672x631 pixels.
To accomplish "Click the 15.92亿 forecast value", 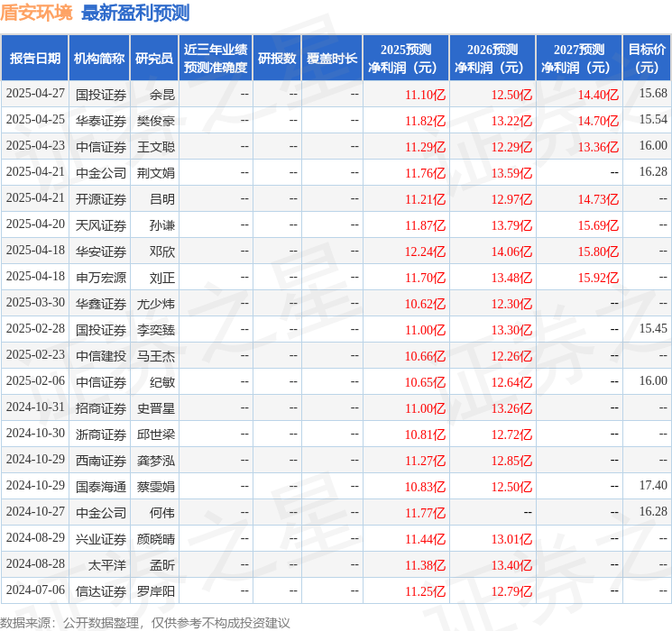I will point(598,278).
